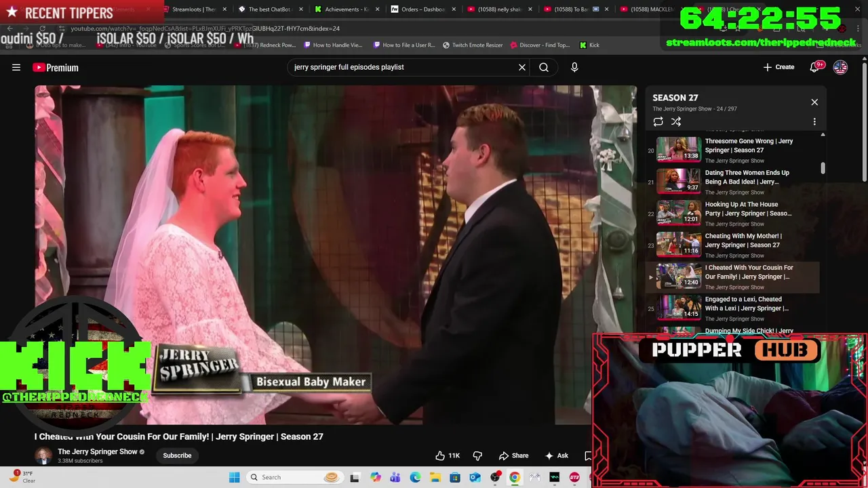Click the playlist panel scrollbar
The image size is (868, 488).
point(823,168)
